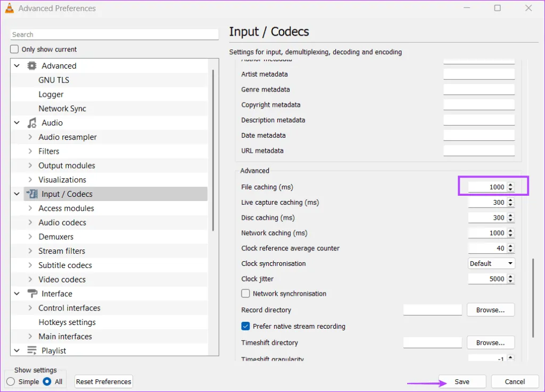Screen dimensions: 545x392
Task: Click the Advanced chip icon in tree
Action: (x=32, y=66)
